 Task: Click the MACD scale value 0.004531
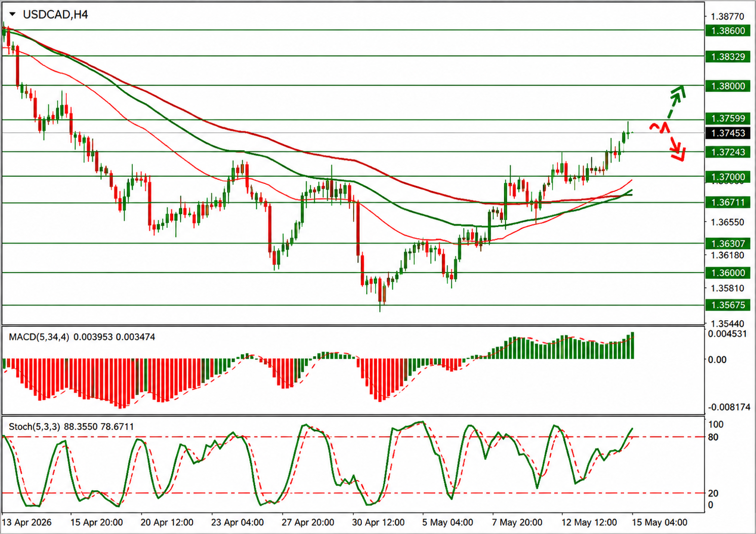pyautogui.click(x=727, y=334)
